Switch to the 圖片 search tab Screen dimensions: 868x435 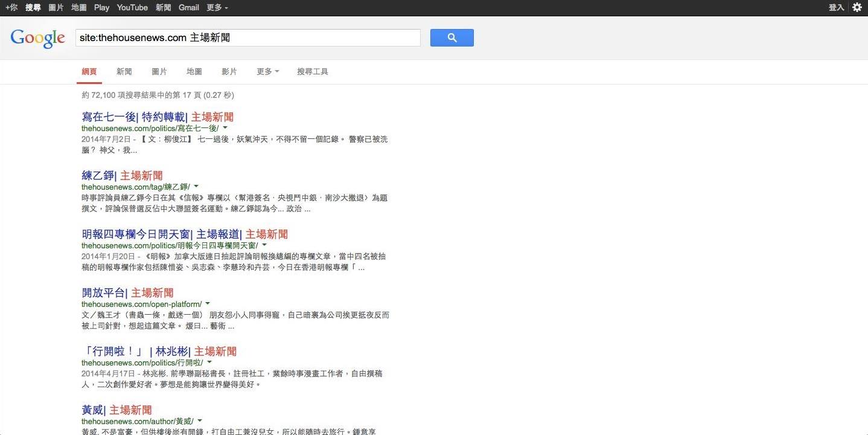159,71
